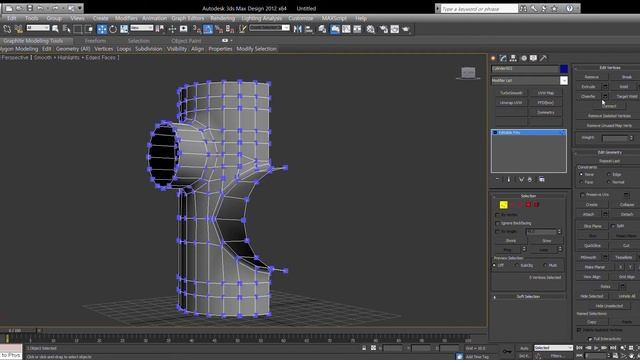Open the Modifiers menu
Image resolution: width=640 pixels, height=360 pixels.
tap(126, 18)
